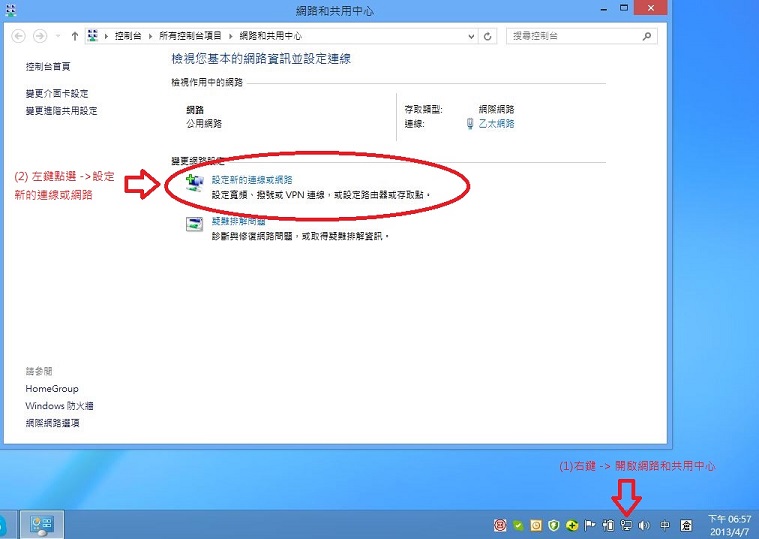The width and height of the screenshot is (759, 539).
Task: Open the 乙太網路 connection link
Action: [x=496, y=124]
